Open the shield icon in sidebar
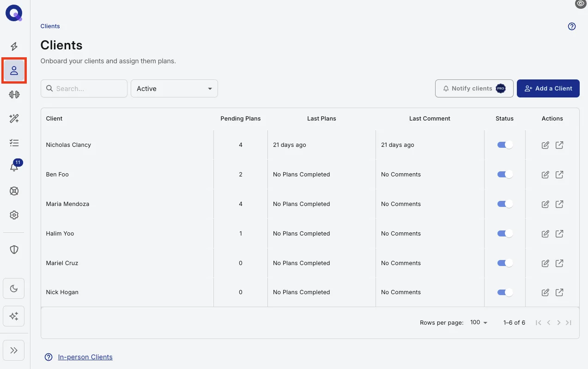Viewport: 588px width, 369px height. [x=14, y=249]
